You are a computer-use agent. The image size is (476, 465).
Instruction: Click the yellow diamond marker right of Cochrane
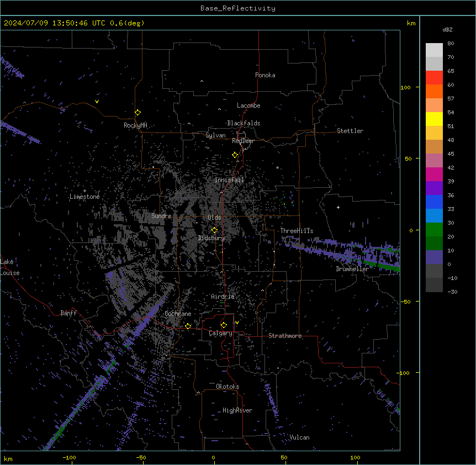188,326
